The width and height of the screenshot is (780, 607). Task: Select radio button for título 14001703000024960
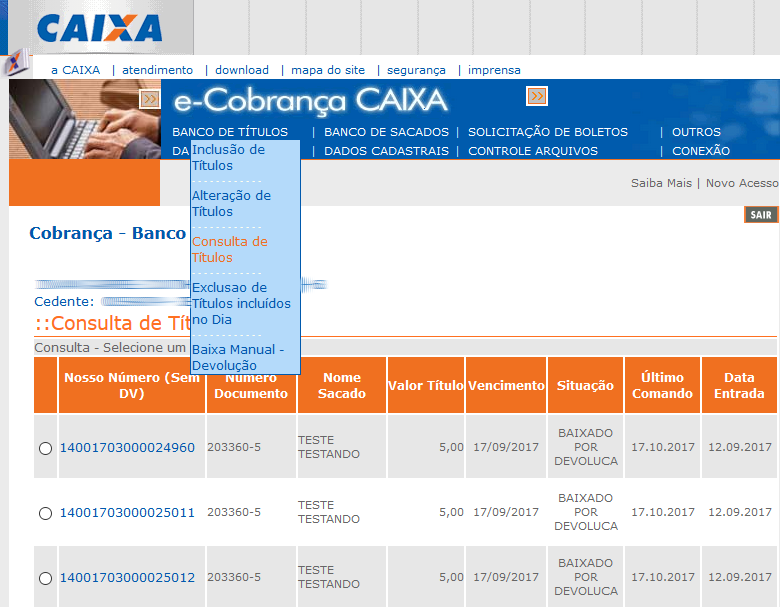(x=45, y=448)
